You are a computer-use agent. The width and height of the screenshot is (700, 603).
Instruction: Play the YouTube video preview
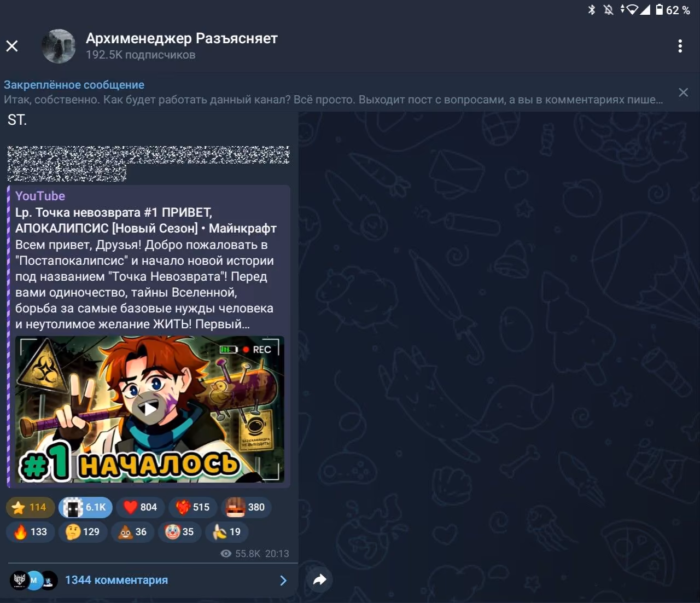click(149, 409)
